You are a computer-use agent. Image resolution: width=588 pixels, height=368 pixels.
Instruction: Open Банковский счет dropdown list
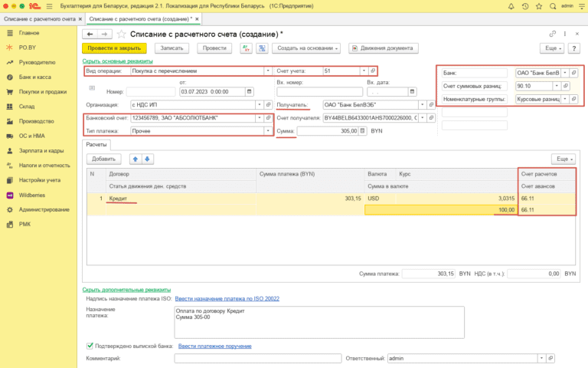260,118
